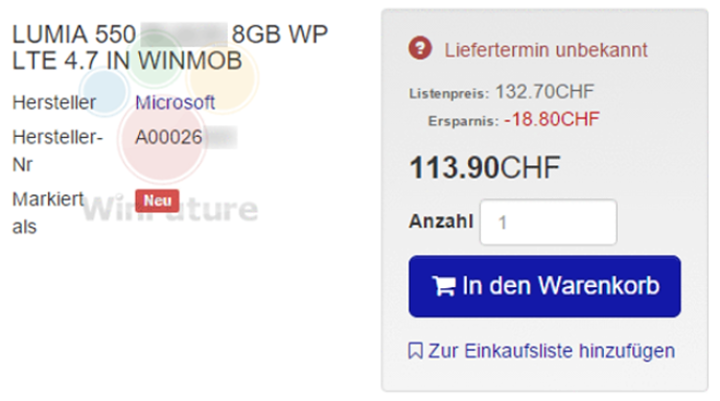Add item via In den Warenkorb button
This screenshot has height=401, width=720.
tap(545, 286)
